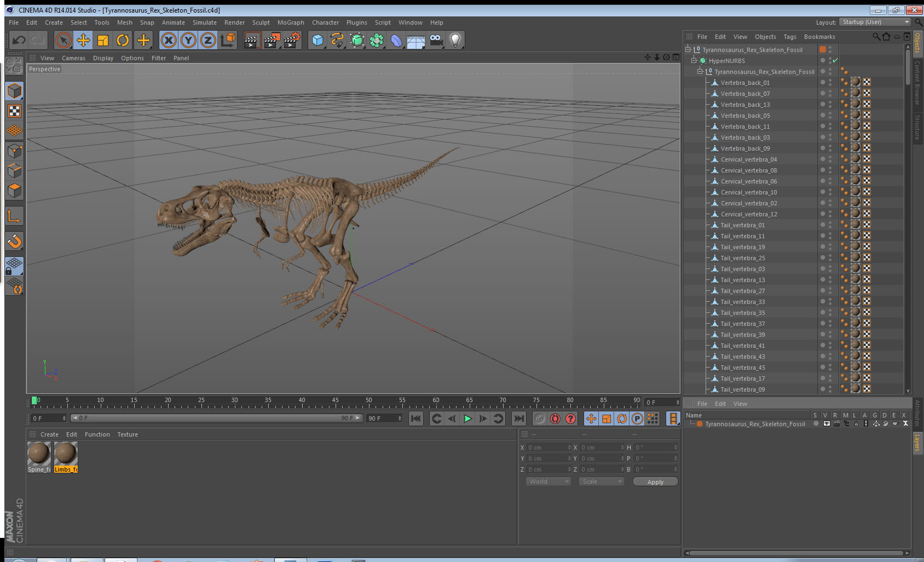Screen dimensions: 924x562
Task: Toggle X axis lock
Action: tap(169, 40)
